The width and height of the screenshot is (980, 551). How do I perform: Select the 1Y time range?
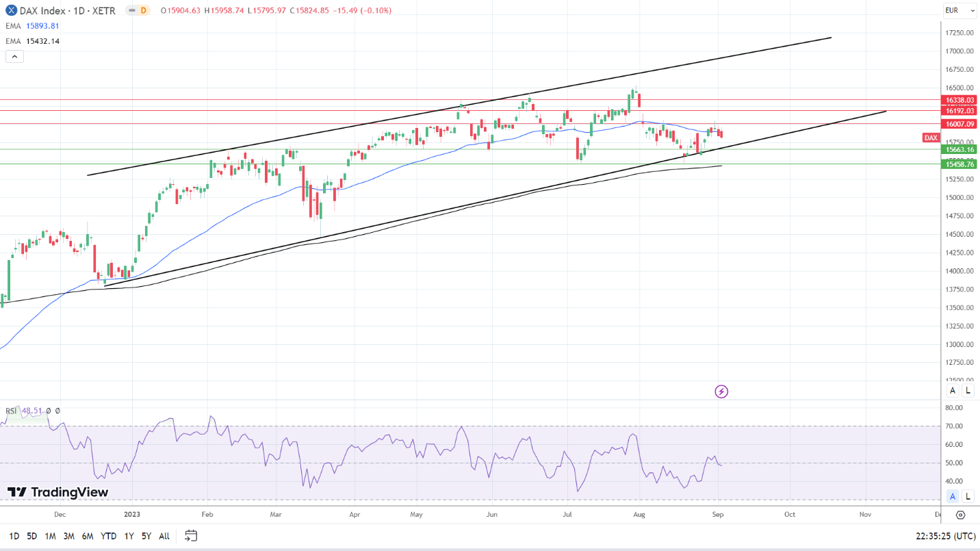point(129,536)
